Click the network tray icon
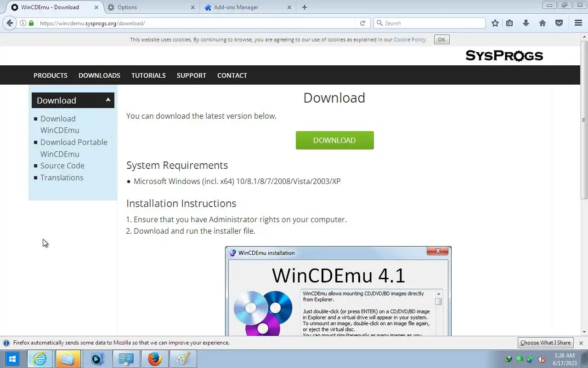588x368 pixels. click(x=531, y=359)
